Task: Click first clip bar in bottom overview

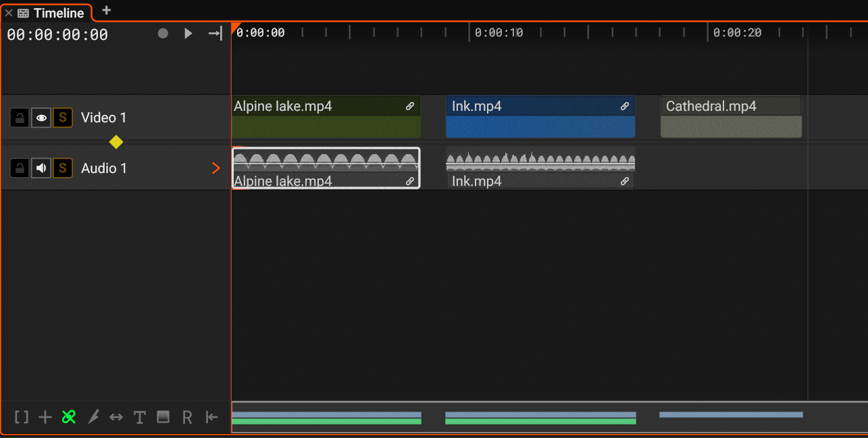Action: point(326,418)
